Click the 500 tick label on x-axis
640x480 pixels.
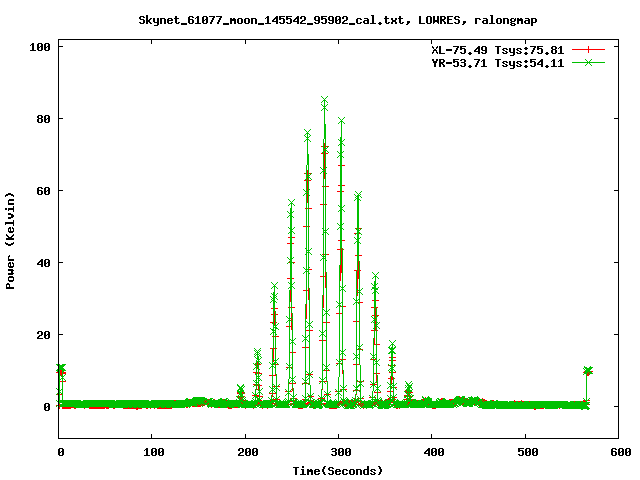[x=525, y=453]
